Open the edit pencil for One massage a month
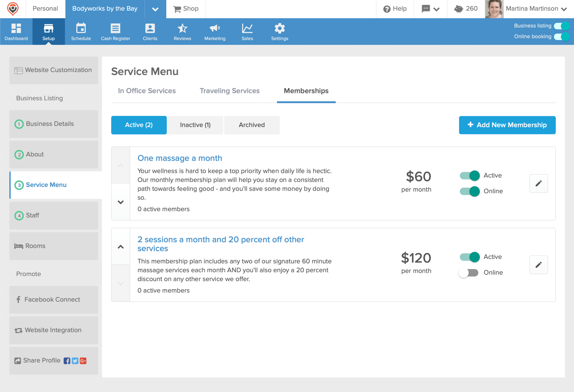Image resolution: width=574 pixels, height=392 pixels. click(x=538, y=183)
